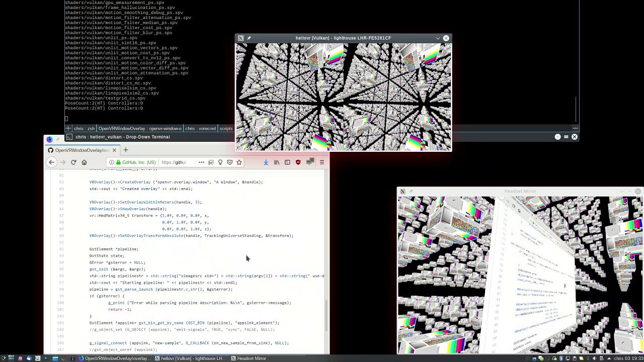Click the Drop-Down Terminal title bar icon
The height and width of the screenshot is (362, 644).
pos(69,137)
